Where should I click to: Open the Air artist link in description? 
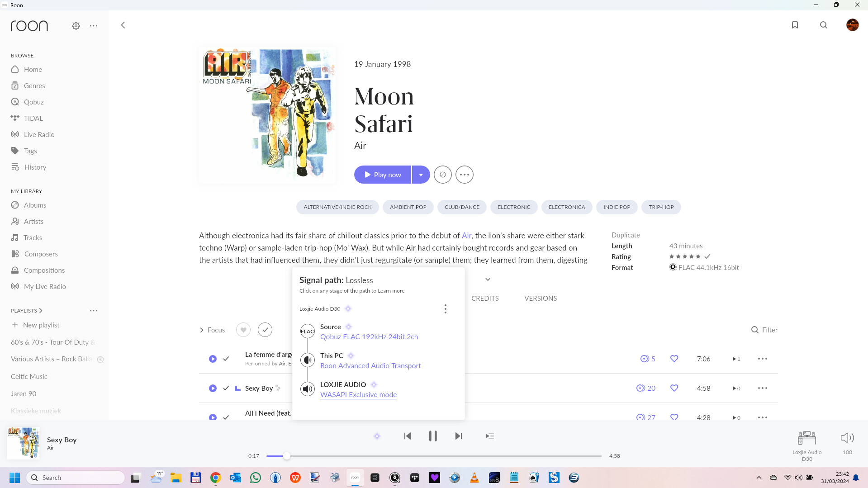coord(466,236)
